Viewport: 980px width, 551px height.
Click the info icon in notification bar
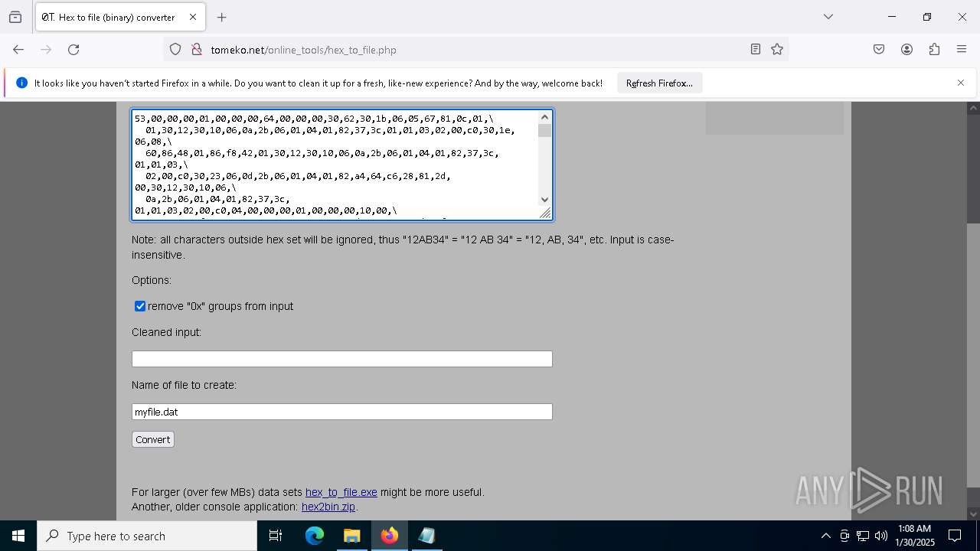[21, 83]
